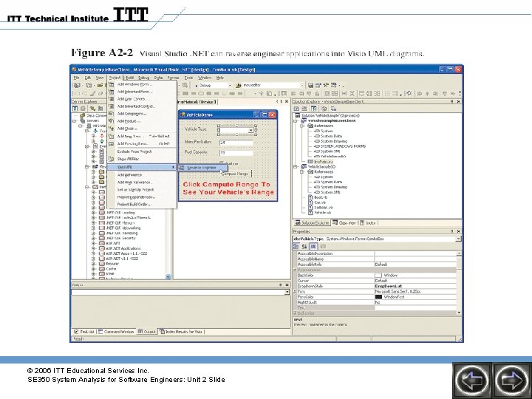Image resolution: width=532 pixels, height=399 pixels.
Task: Click Solution Explorer Show All Files icon
Action: (324, 109)
